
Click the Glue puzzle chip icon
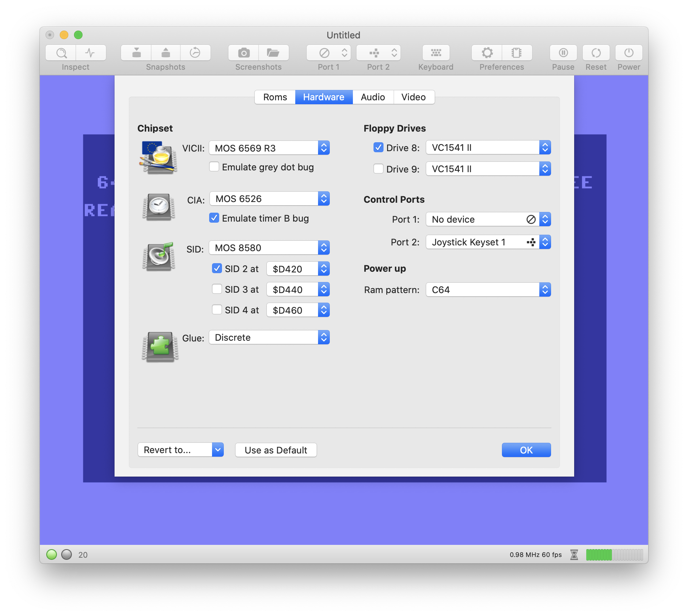[160, 347]
